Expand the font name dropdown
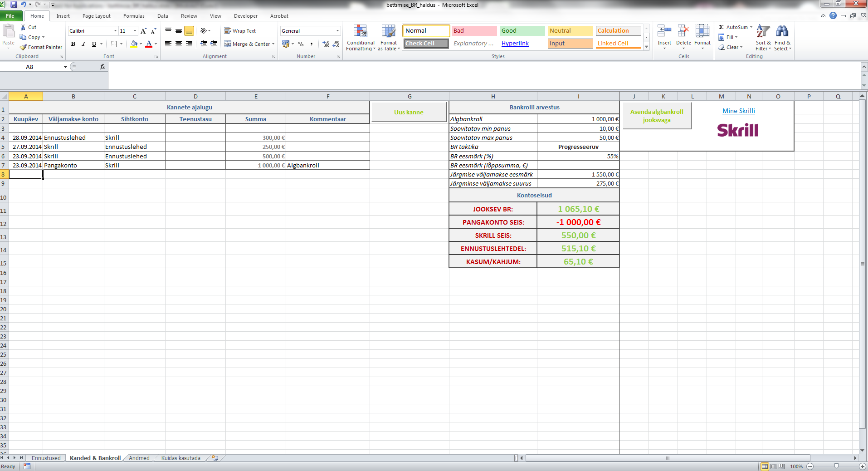This screenshot has width=868, height=471. pos(115,31)
